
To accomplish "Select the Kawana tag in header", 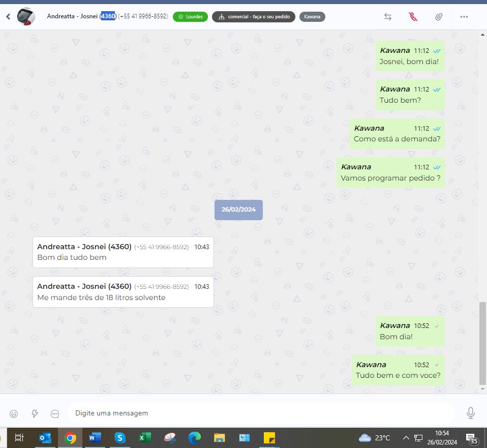I will [312, 17].
